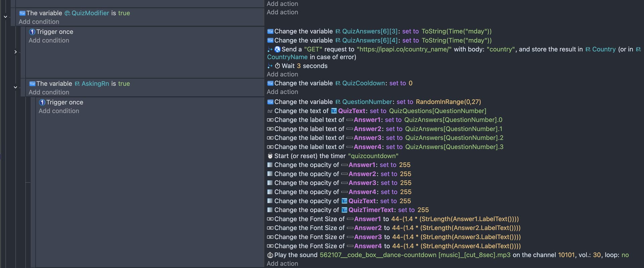The height and width of the screenshot is (268, 644).
Task: Collapse the QuizModifier event with its chevron
Action: [x=5, y=17]
